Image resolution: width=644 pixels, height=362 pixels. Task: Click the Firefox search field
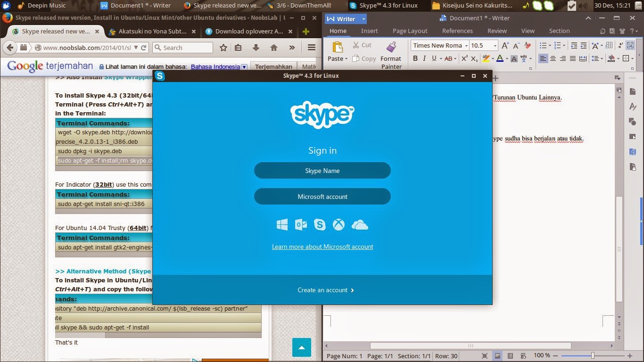click(x=183, y=48)
